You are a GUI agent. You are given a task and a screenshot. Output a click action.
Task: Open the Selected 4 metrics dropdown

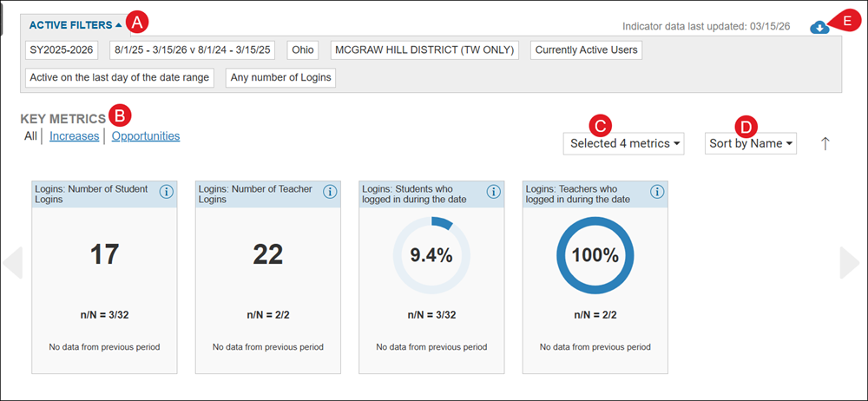click(x=625, y=143)
